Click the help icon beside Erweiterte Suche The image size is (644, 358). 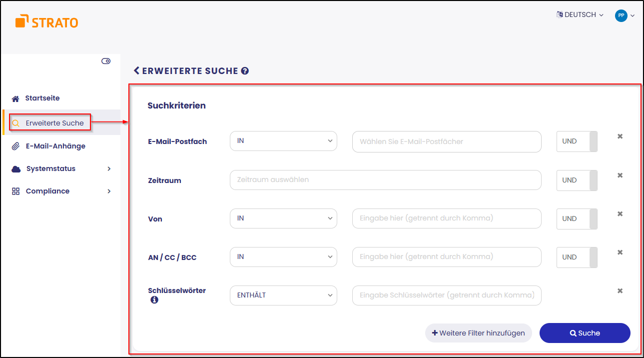[245, 71]
